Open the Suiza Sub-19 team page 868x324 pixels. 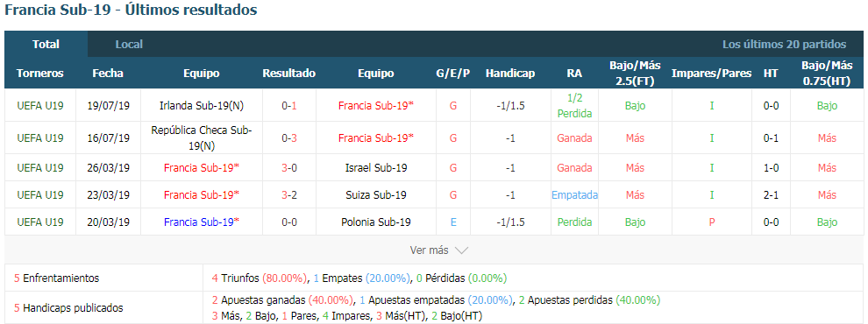point(376,194)
